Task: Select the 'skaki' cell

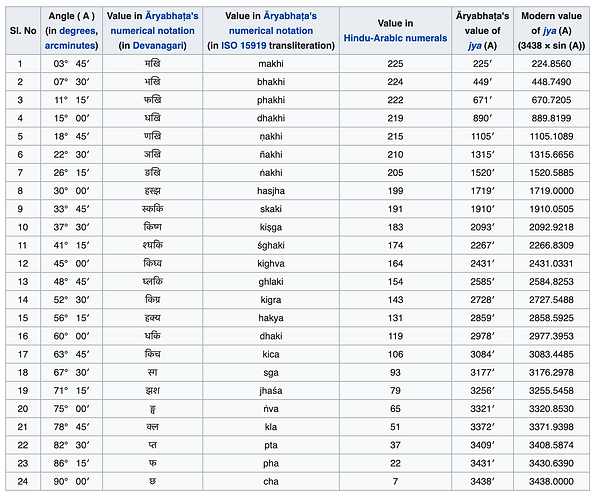Action: click(271, 209)
